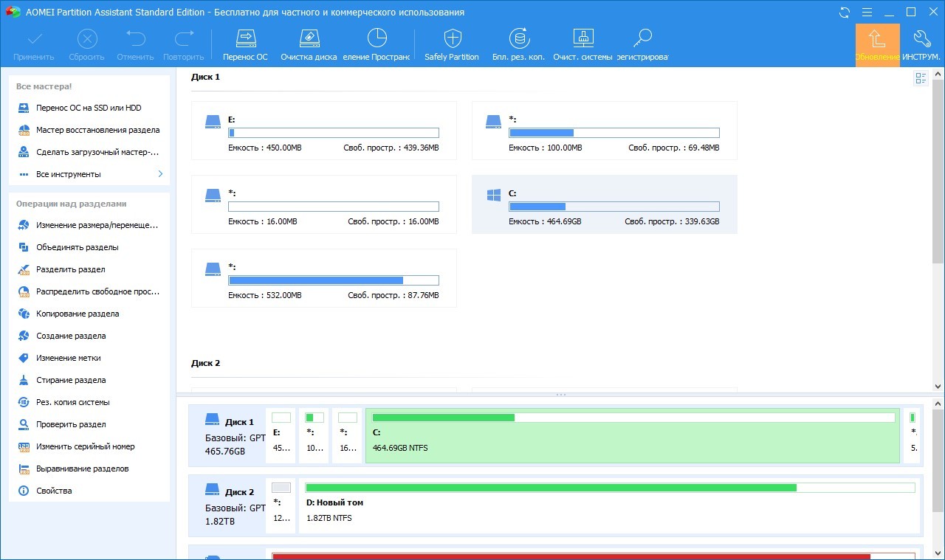Expand Все инструменты chevron
This screenshot has height=560, width=945.
[160, 174]
